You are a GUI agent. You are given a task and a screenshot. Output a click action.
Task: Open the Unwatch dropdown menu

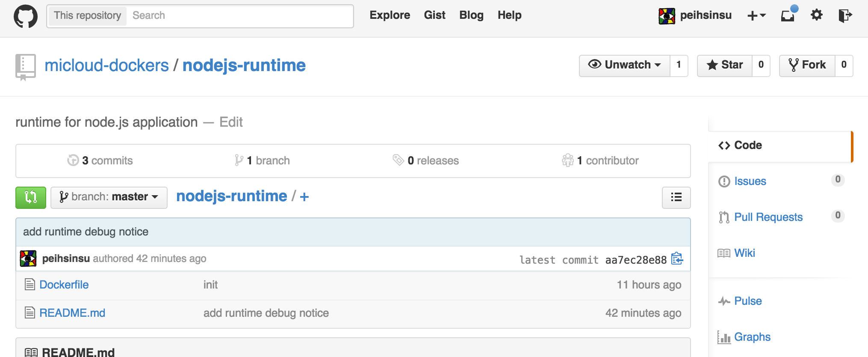[x=625, y=65]
